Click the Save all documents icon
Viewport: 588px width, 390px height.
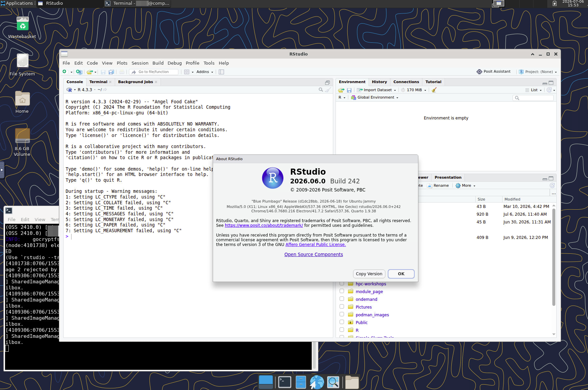click(x=111, y=72)
